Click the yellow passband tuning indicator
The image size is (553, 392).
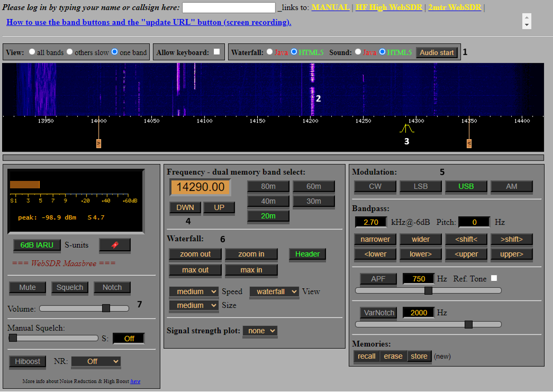coord(407,128)
